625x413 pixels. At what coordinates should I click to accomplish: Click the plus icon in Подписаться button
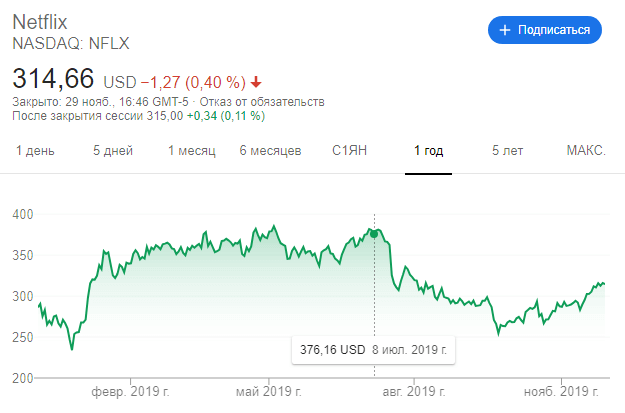[x=505, y=30]
